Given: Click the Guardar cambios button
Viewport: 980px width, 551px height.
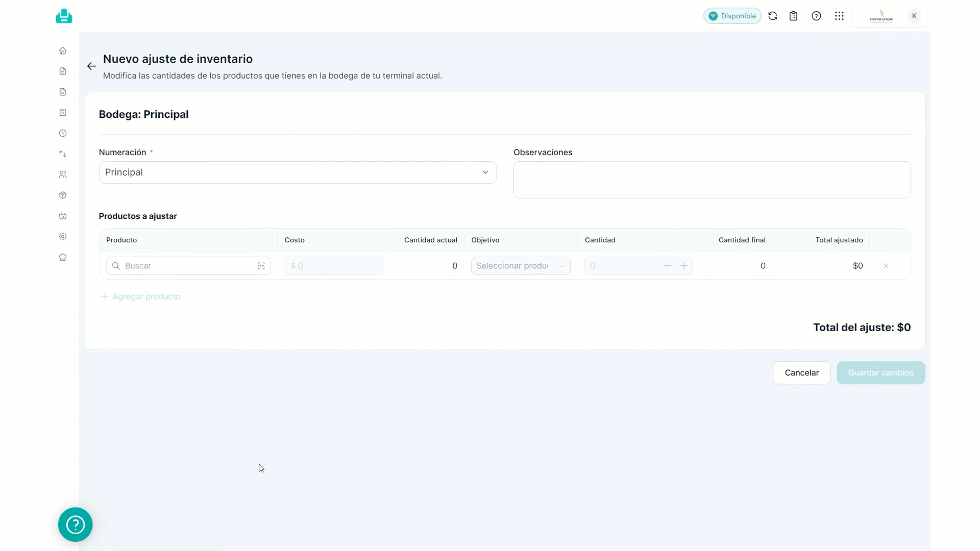Looking at the screenshot, I should click(881, 373).
